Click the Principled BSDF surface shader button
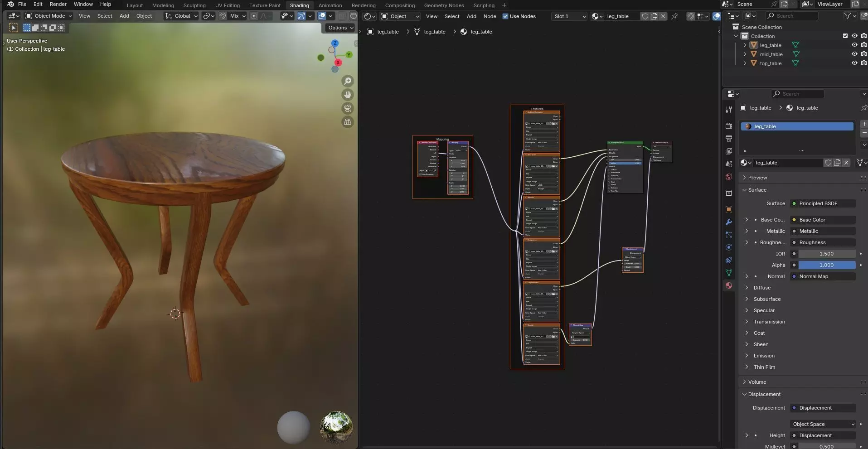Image resolution: width=868 pixels, height=449 pixels. click(823, 203)
